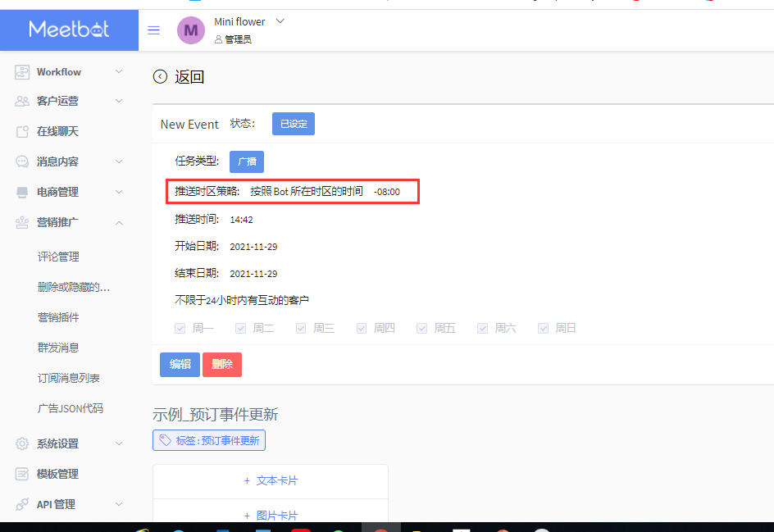
Task: Toggle the 周一 checkbox
Action: (x=180, y=328)
